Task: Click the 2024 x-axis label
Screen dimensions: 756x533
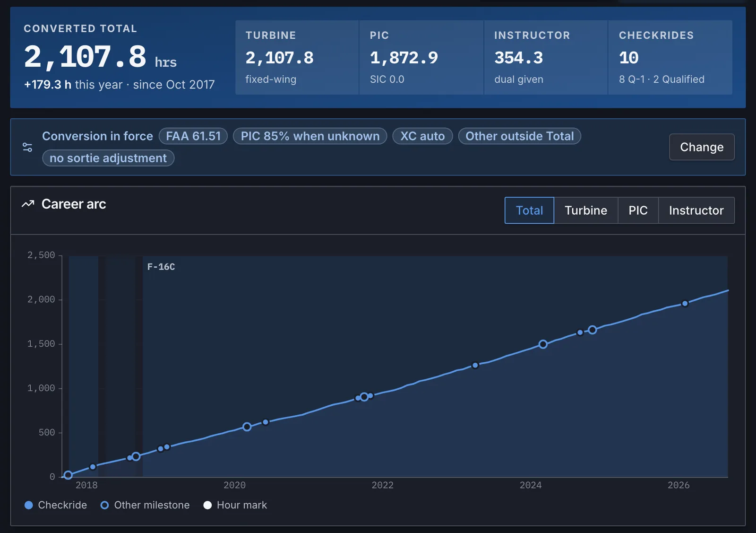Action: (x=531, y=485)
